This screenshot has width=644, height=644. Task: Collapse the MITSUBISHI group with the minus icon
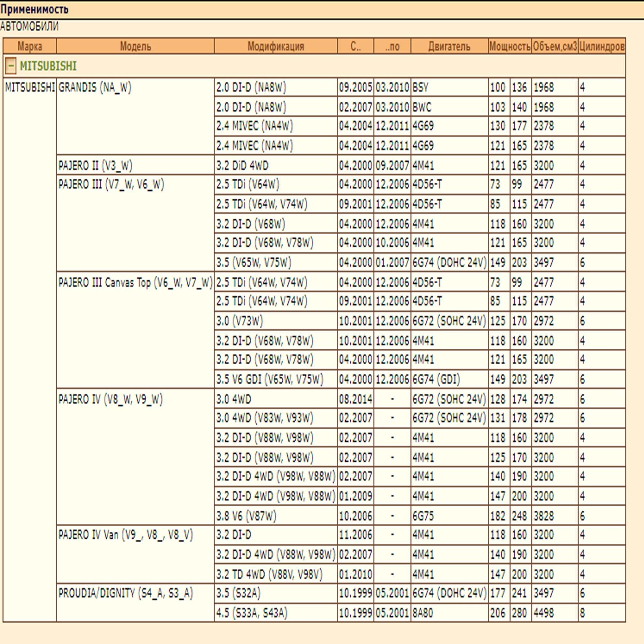(10, 66)
